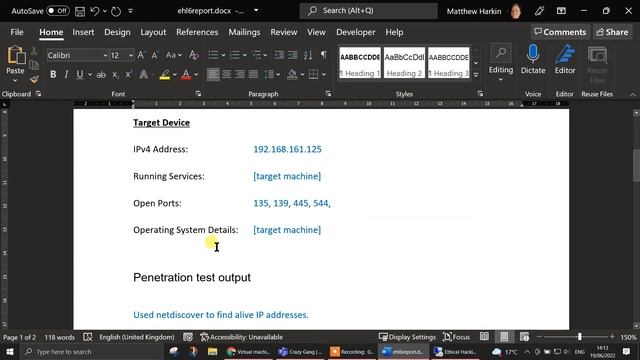This screenshot has width=640, height=360.
Task: Apply Heading 1 style
Action: point(360,63)
